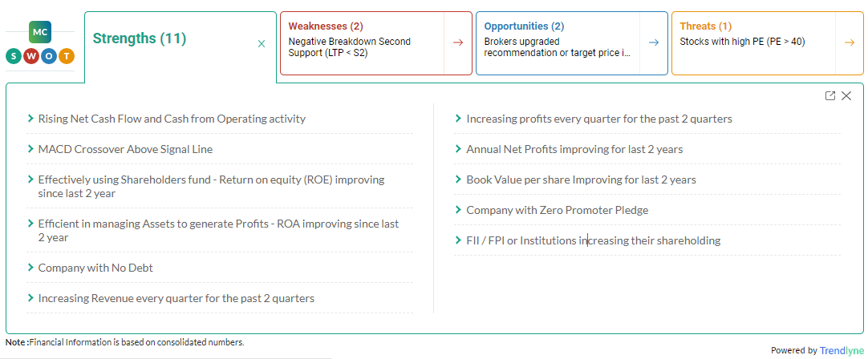Close the Strengths details panel
Screen dimensions: 868x359
[x=846, y=95]
